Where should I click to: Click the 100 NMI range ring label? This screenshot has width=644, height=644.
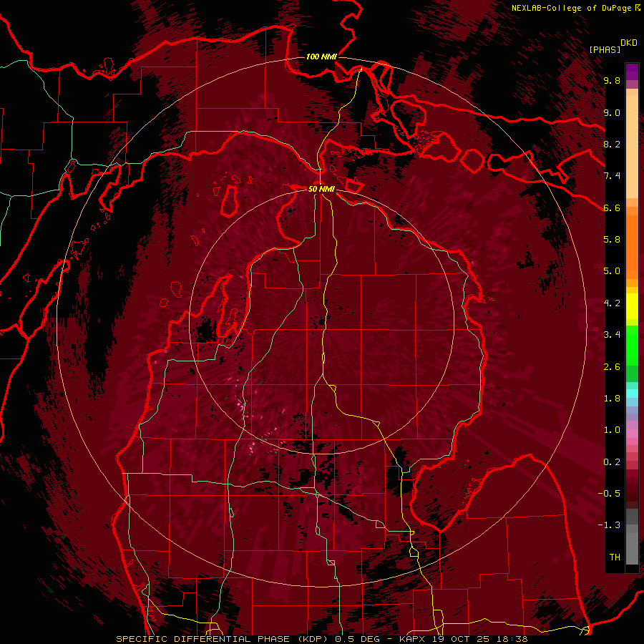click(x=321, y=57)
